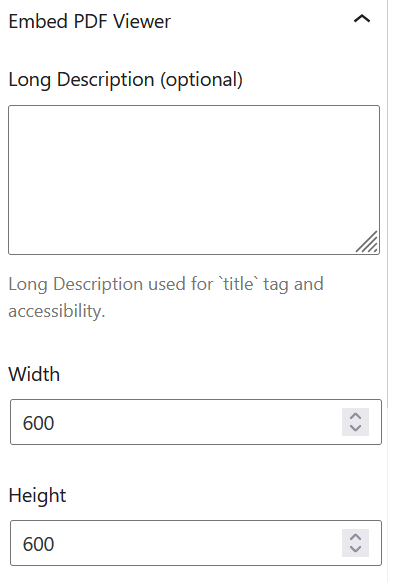The width and height of the screenshot is (396, 582).
Task: Click inside the Width number field
Action: [x=196, y=422]
